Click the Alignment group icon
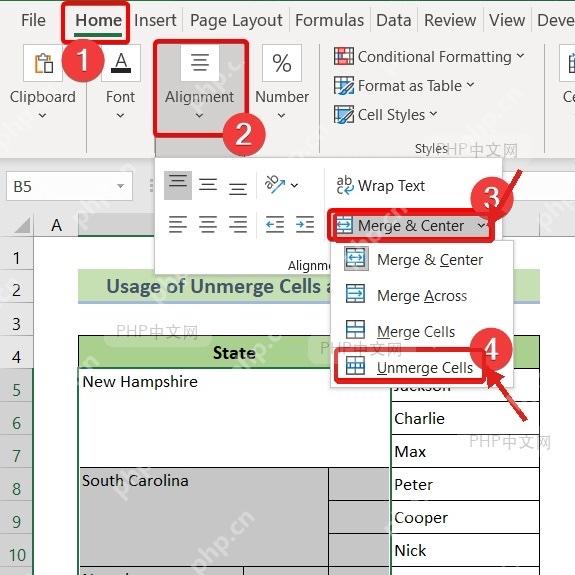The image size is (575, 575). [200, 62]
